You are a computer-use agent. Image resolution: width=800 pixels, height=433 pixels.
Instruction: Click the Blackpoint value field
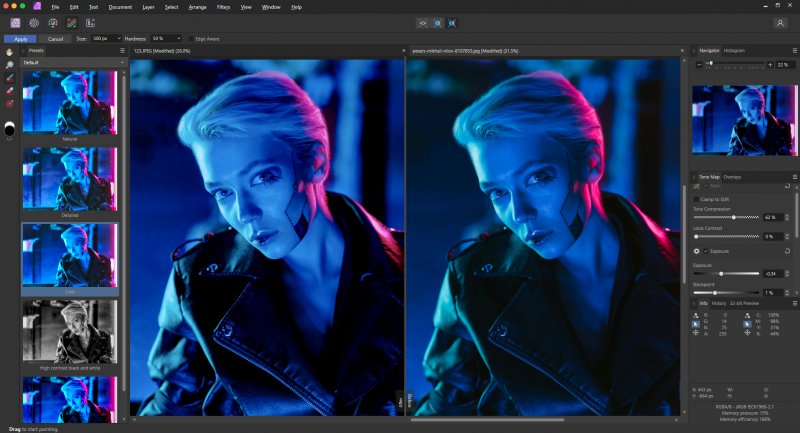772,293
